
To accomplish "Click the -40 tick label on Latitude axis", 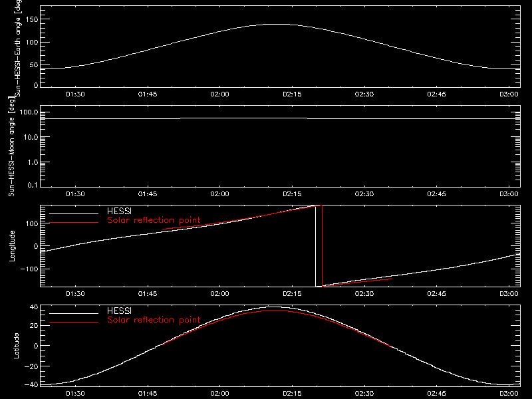I will click(x=31, y=385).
